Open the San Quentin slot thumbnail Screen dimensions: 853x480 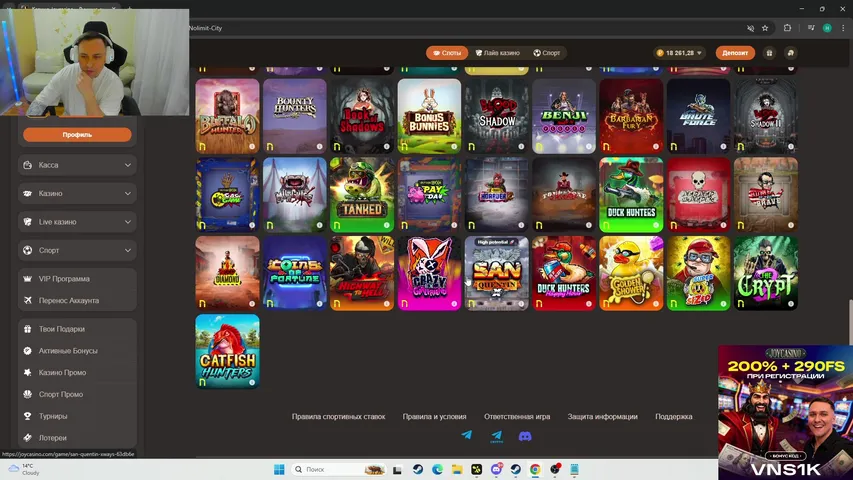click(497, 273)
